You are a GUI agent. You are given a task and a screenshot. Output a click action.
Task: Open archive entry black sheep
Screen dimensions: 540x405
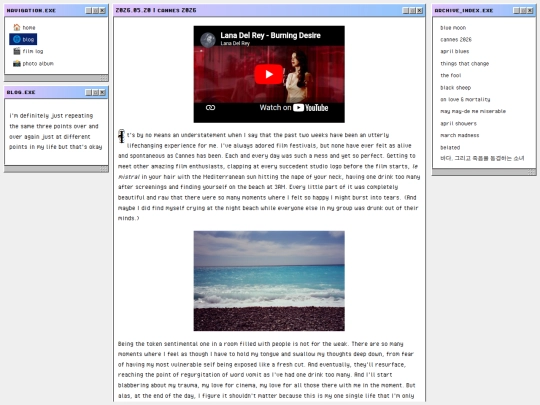455,87
